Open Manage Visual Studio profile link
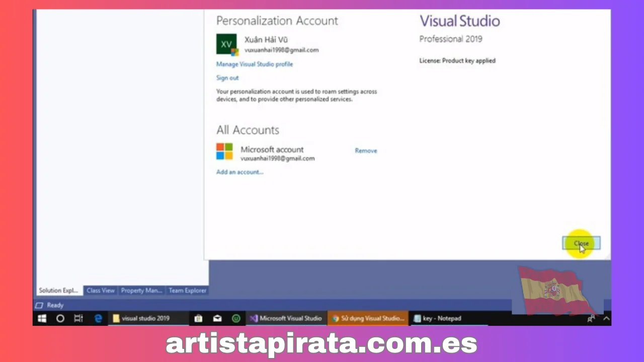Viewport: 644px width, 362px height. pyautogui.click(x=254, y=64)
